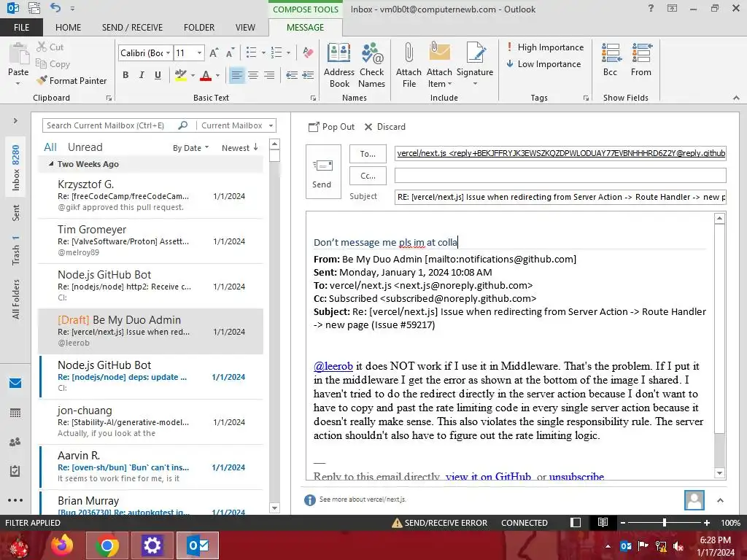Viewport: 747px width, 560px height.
Task: Click the Decrease Indent icon
Action: click(292, 75)
